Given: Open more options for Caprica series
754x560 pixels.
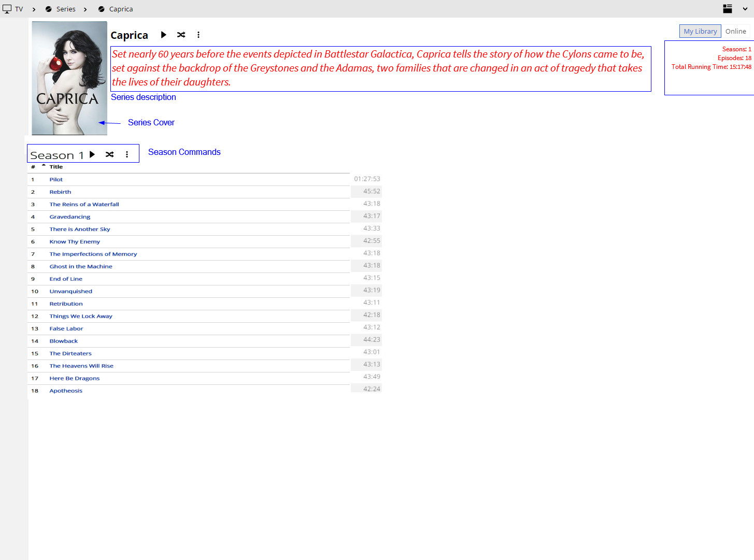Looking at the screenshot, I should [x=198, y=35].
